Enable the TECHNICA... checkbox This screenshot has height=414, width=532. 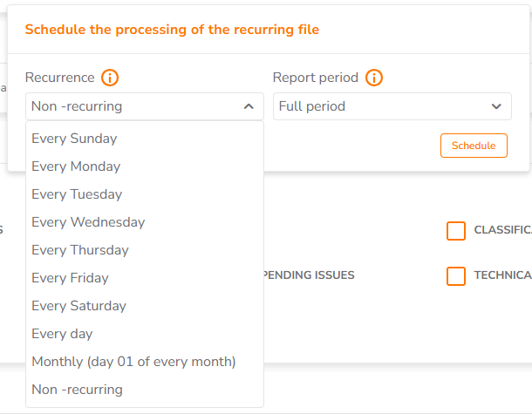pyautogui.click(x=455, y=276)
